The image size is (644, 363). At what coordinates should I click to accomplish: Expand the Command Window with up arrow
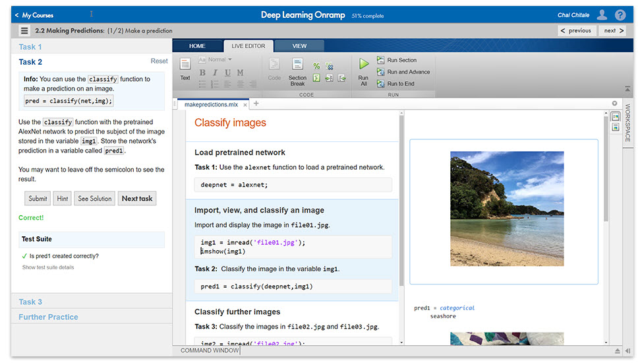point(617,350)
